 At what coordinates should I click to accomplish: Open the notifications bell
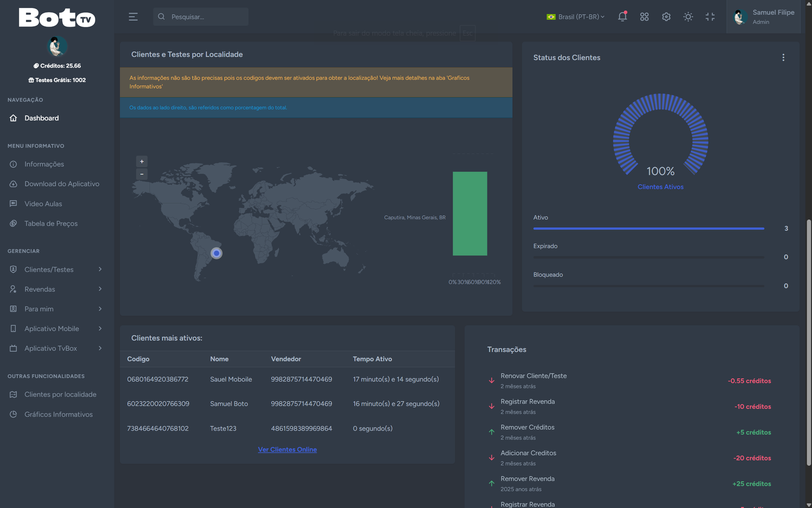tap(622, 16)
